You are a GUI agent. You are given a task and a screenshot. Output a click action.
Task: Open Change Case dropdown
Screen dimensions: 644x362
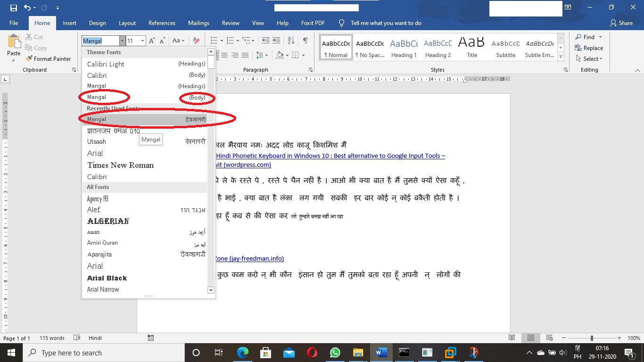178,41
